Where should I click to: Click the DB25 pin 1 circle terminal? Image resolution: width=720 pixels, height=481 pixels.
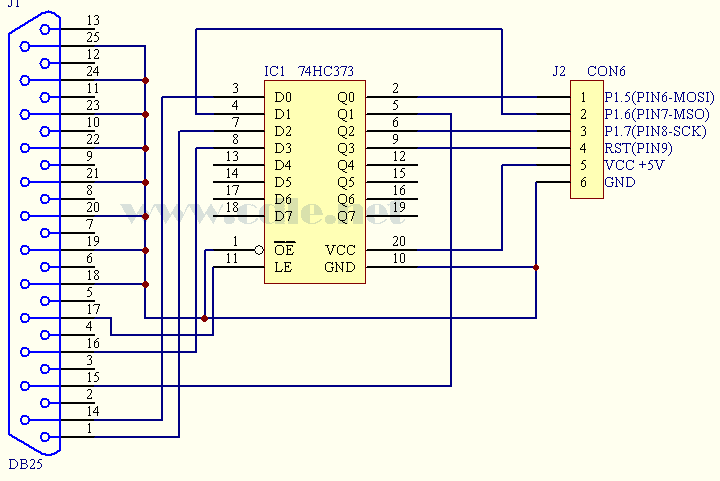click(44, 437)
